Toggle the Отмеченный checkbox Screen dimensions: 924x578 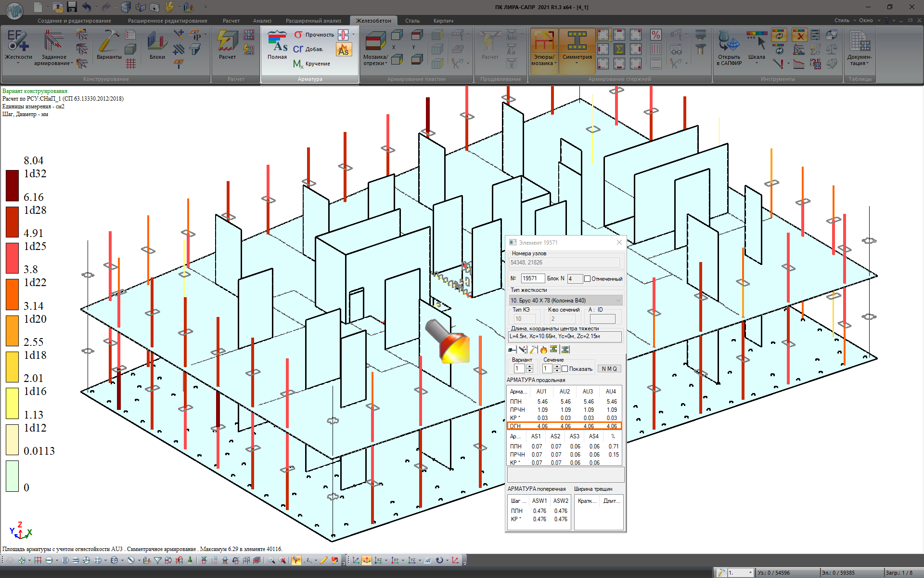pos(587,278)
